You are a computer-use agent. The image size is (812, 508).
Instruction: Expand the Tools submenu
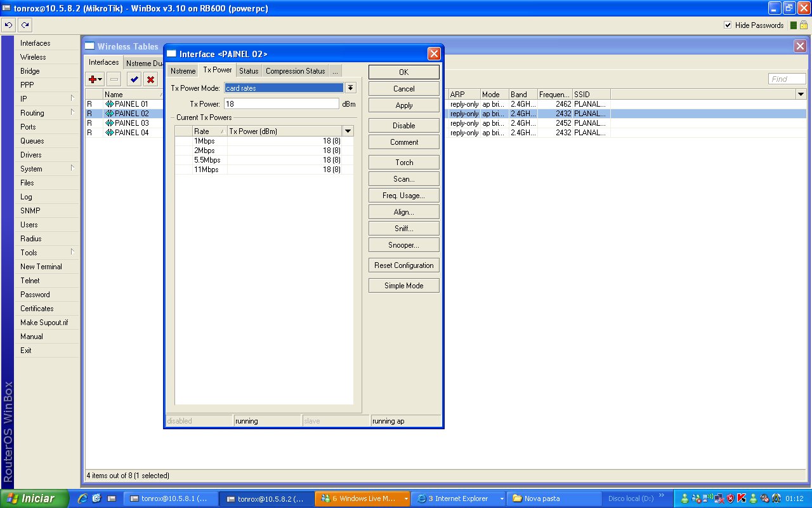tap(72, 252)
